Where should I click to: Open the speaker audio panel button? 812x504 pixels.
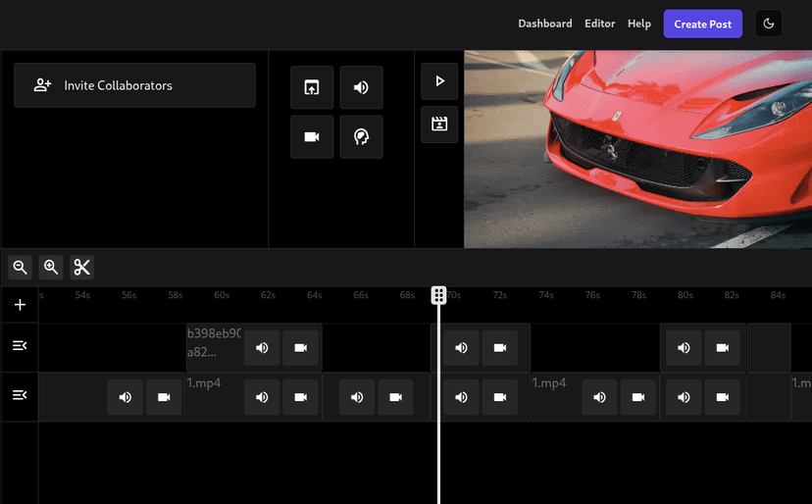click(x=361, y=87)
